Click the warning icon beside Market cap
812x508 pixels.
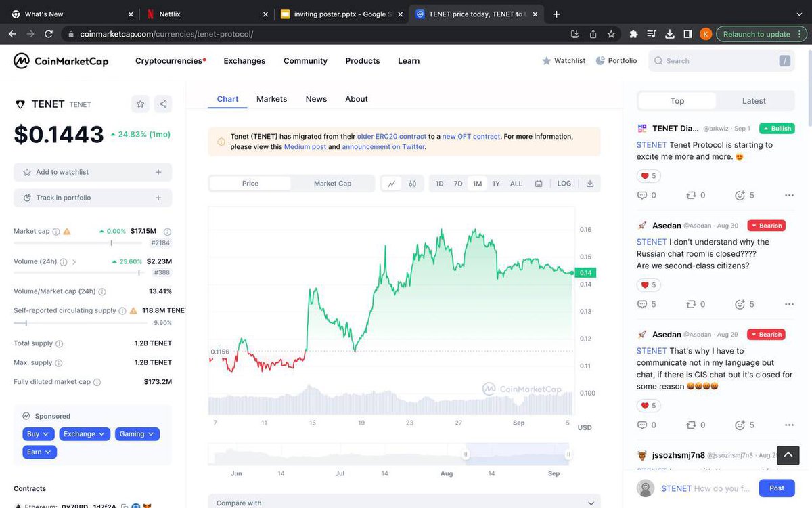pos(67,232)
